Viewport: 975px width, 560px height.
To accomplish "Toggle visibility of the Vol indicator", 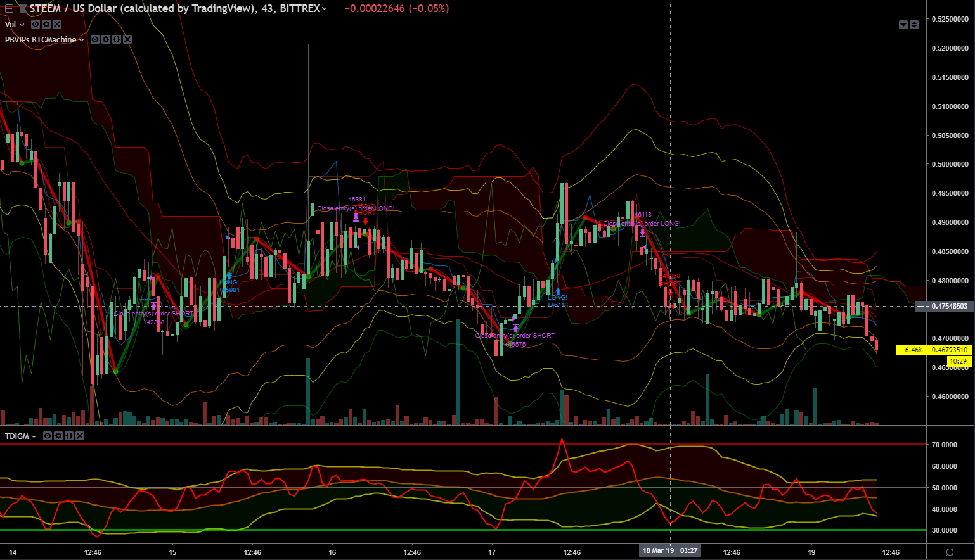I will (x=36, y=24).
